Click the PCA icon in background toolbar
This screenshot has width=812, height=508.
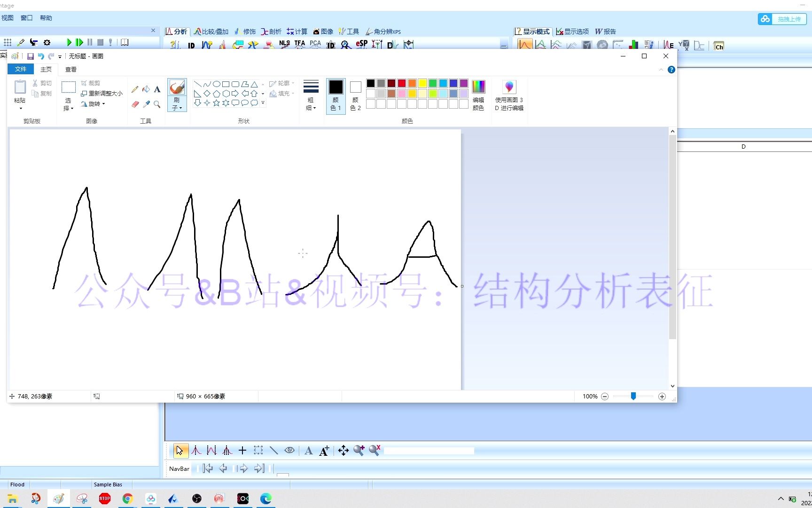pyautogui.click(x=315, y=44)
